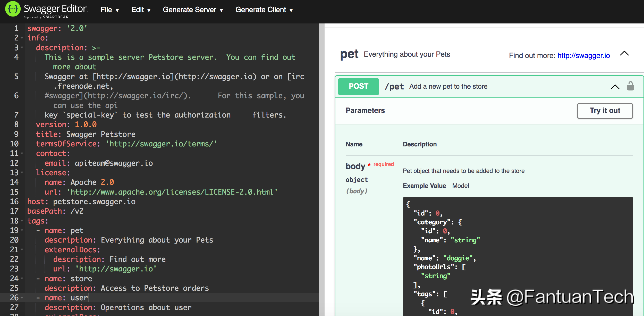This screenshot has height=316, width=644.
Task: Click the Swagger Editor logo icon
Action: [x=13, y=9]
